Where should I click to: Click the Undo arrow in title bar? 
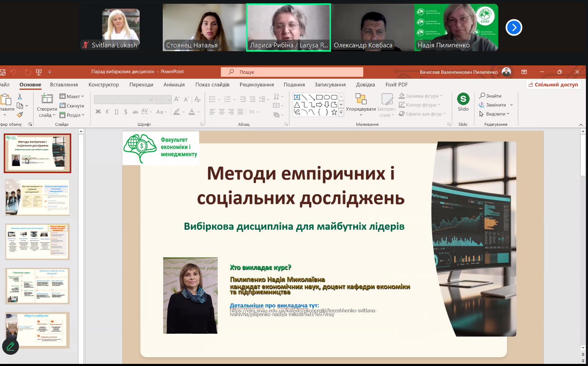tap(13, 72)
